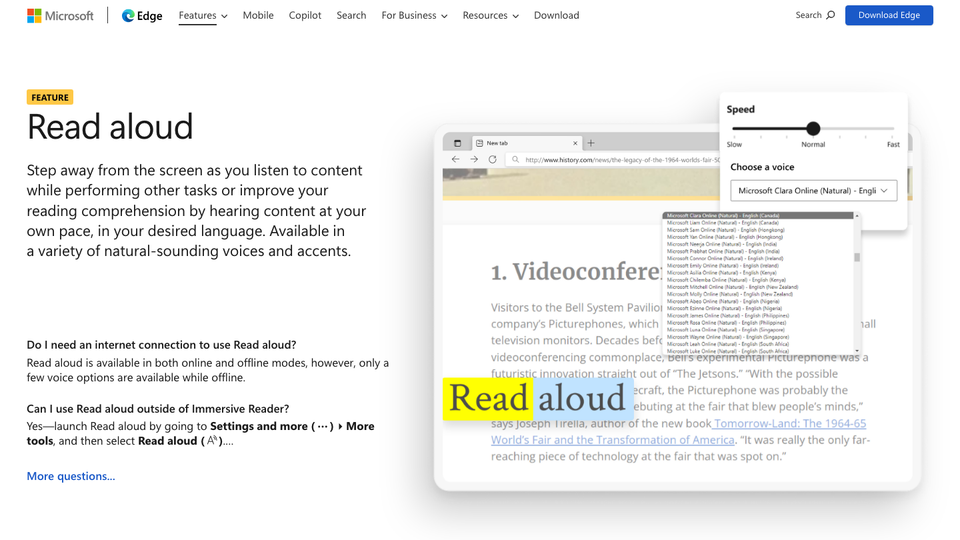The width and height of the screenshot is (960, 540).
Task: Click the page favicon on New tab
Action: click(479, 143)
